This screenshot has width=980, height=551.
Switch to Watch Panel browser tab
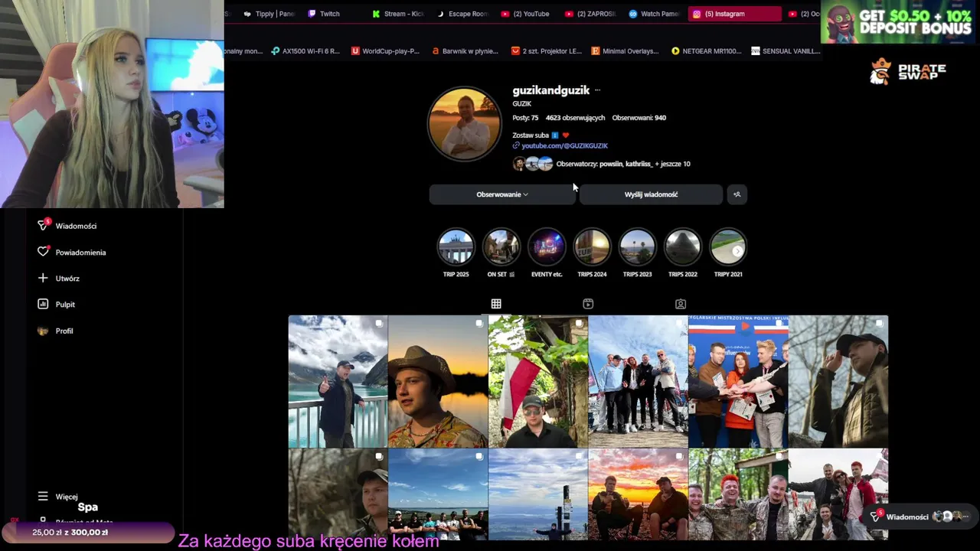(x=655, y=14)
